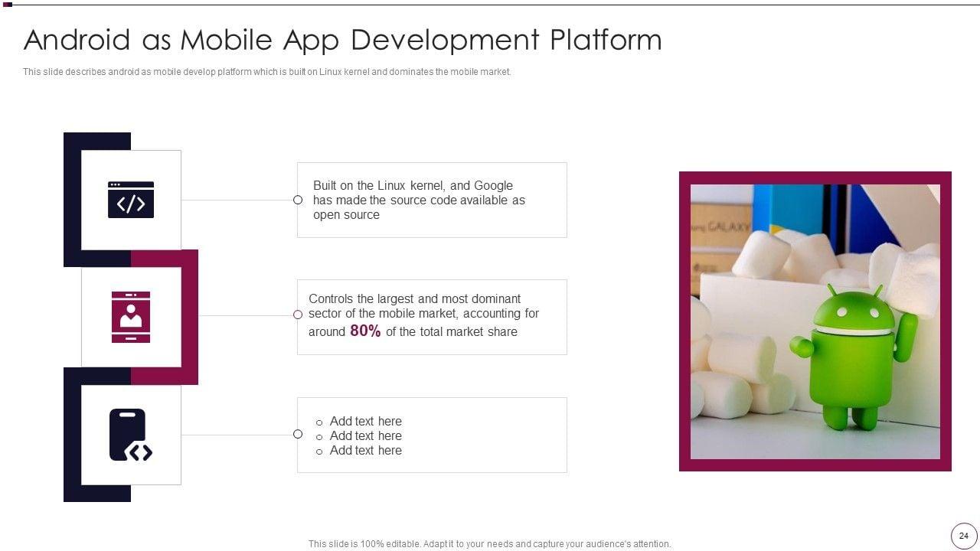This screenshot has height=551, width=980.
Task: Click the code window icon
Action: (x=131, y=200)
